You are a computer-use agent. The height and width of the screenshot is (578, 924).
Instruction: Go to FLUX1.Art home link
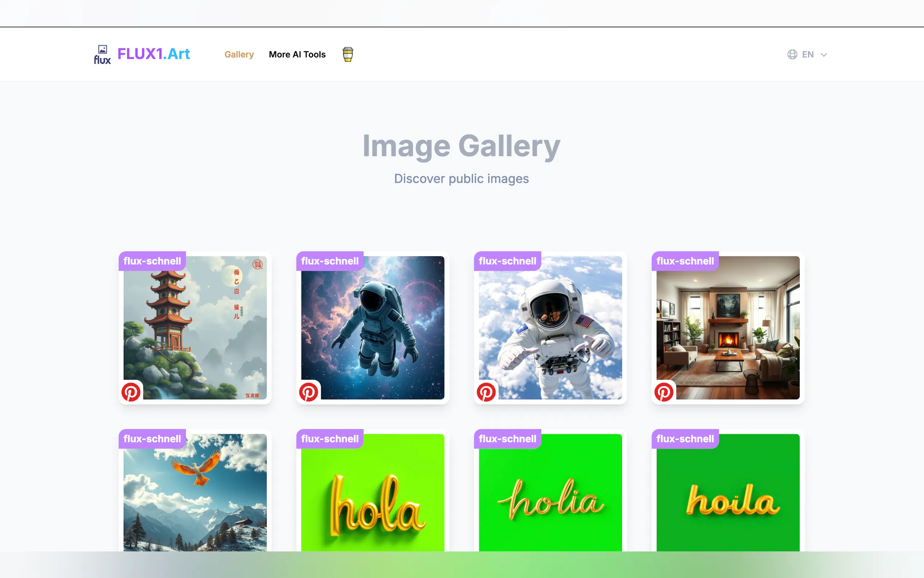154,54
